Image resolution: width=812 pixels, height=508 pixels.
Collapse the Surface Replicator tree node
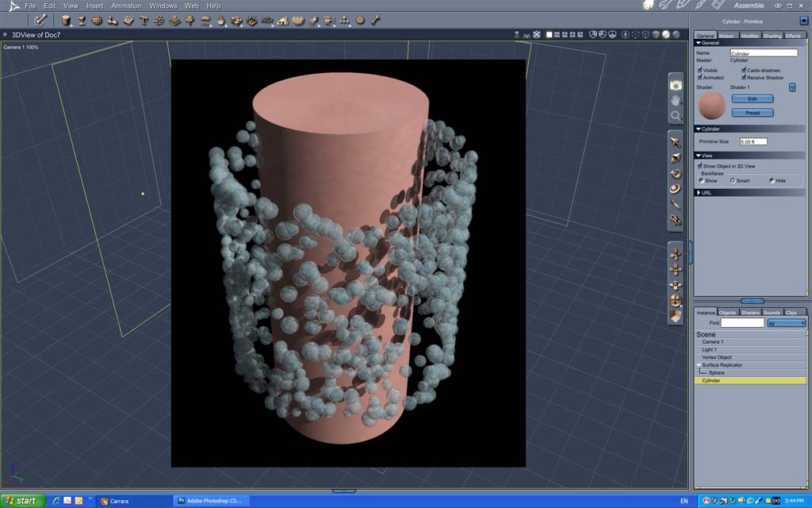pos(698,365)
